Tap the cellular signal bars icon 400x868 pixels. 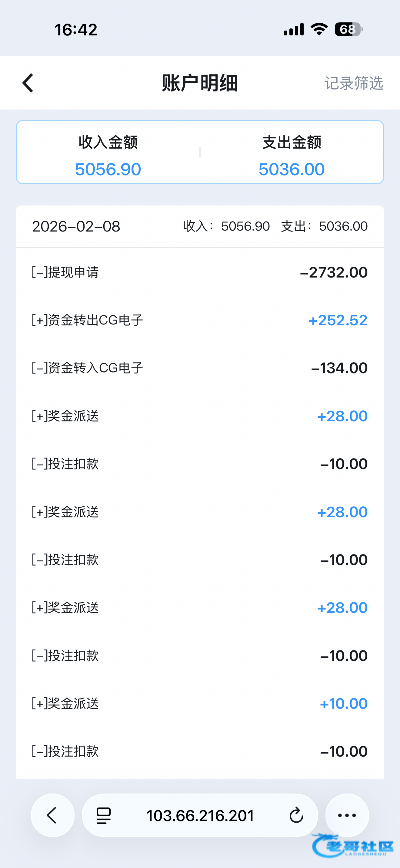tap(294, 29)
